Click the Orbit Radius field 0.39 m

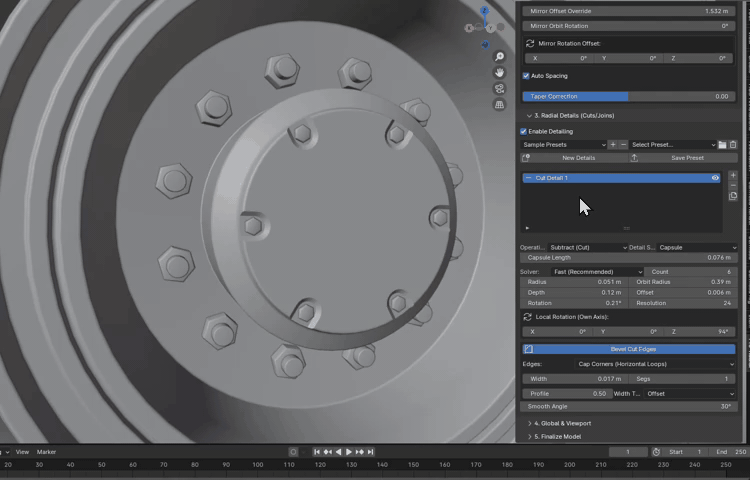[683, 282]
